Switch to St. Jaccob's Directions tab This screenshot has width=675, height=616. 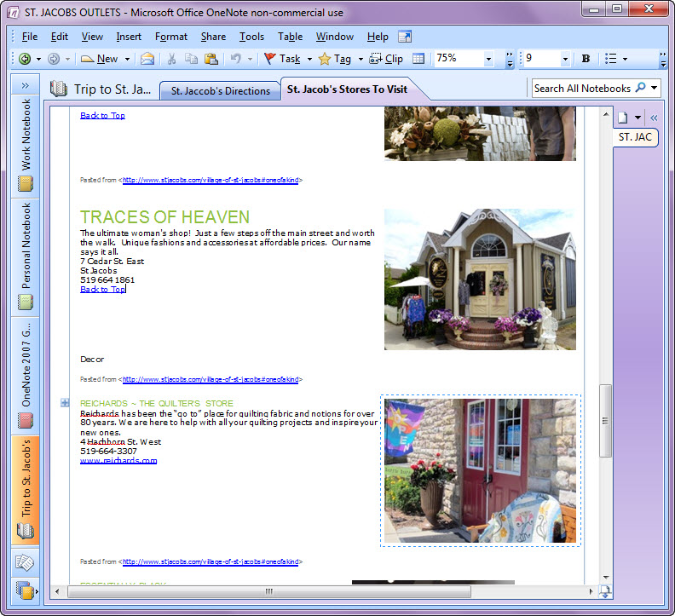221,91
